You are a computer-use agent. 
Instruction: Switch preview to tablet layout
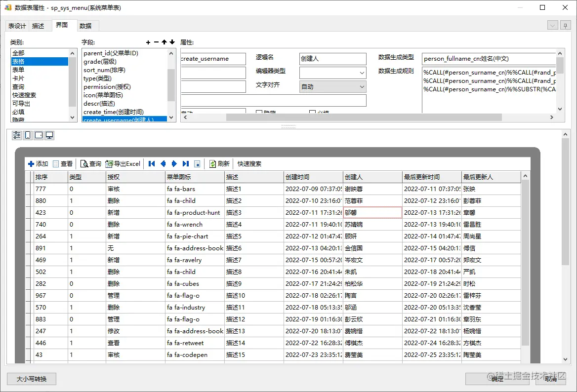click(39, 135)
